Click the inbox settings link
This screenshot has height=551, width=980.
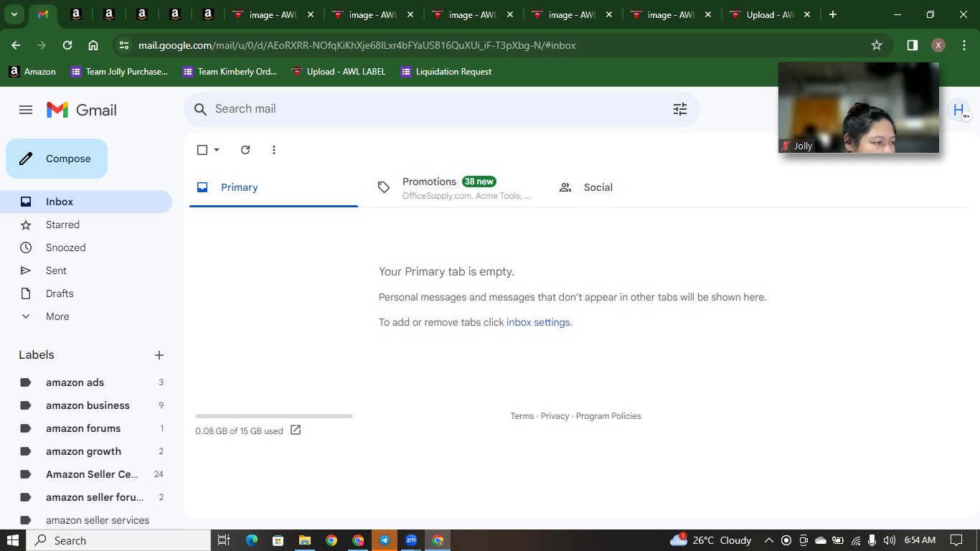pyautogui.click(x=538, y=322)
